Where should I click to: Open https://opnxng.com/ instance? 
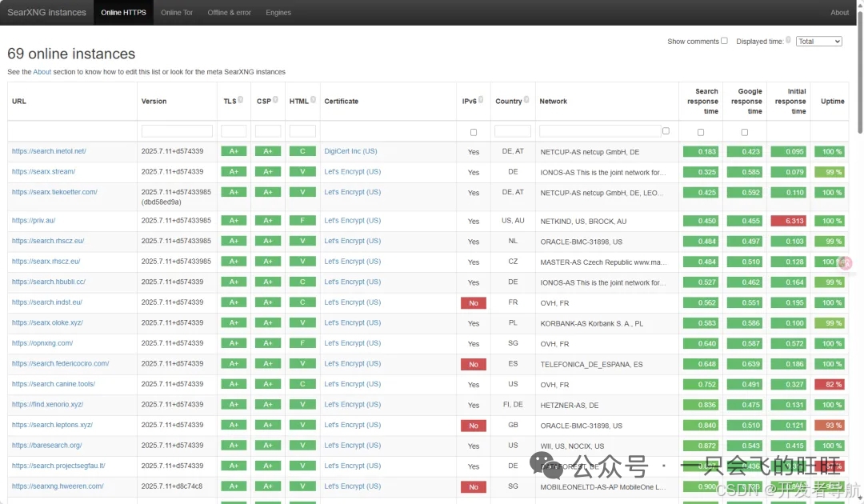click(x=42, y=342)
